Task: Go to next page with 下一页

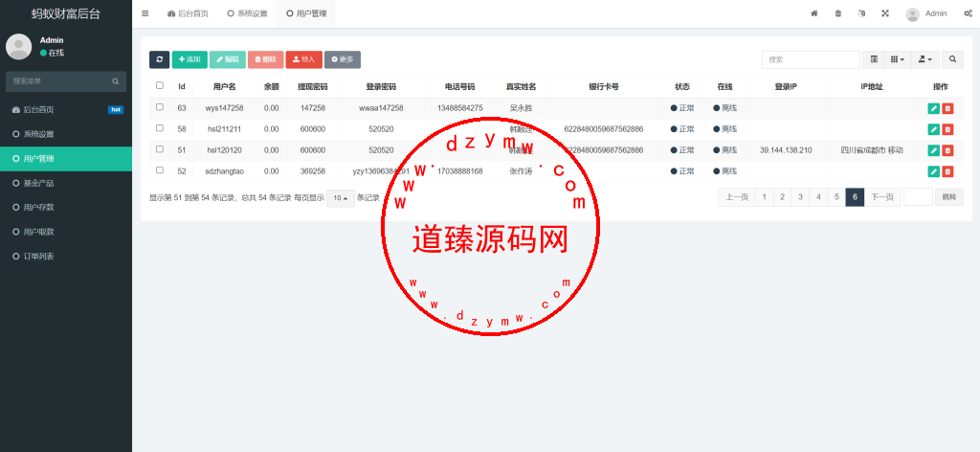Action: tap(881, 197)
